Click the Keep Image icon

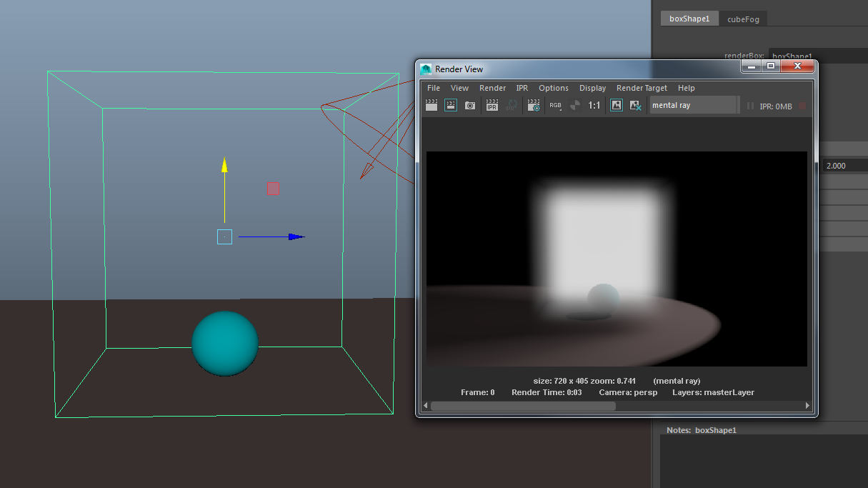[x=617, y=106]
